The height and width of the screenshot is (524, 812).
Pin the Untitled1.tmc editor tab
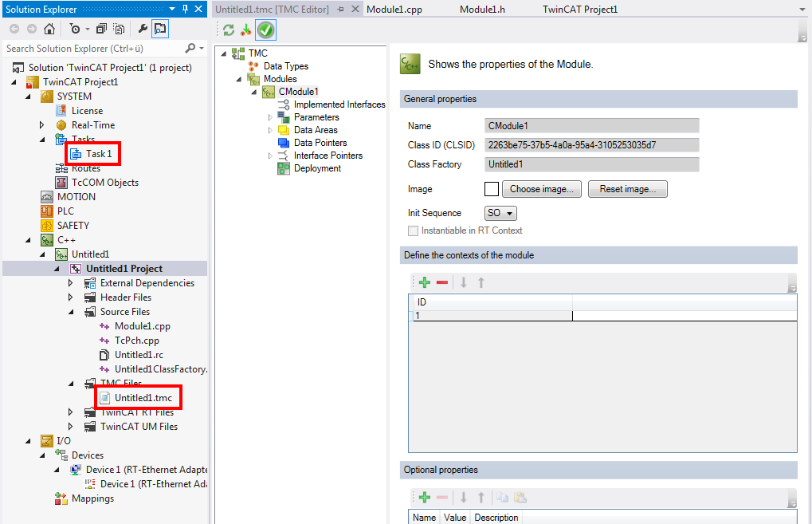(x=340, y=10)
